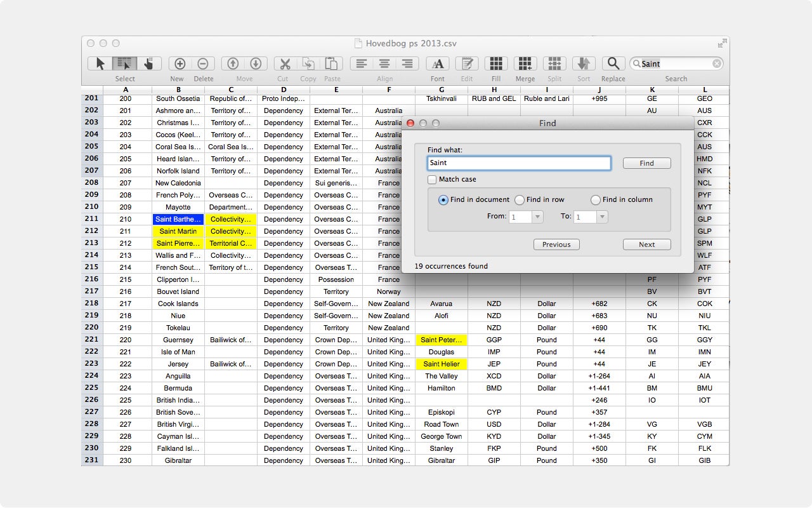Open the Font tool
The height and width of the screenshot is (508, 812).
point(438,63)
